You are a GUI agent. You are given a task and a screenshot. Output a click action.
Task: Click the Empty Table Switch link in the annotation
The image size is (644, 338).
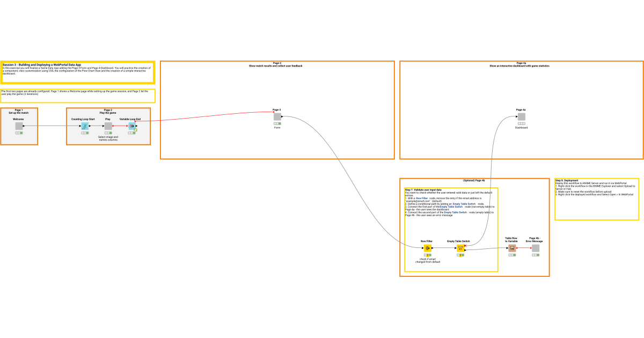(x=464, y=204)
